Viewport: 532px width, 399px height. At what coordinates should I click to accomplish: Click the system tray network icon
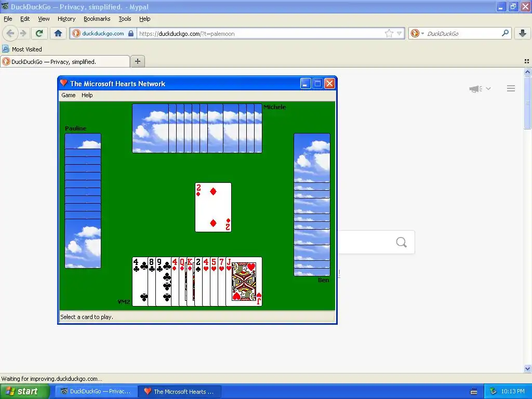click(493, 392)
